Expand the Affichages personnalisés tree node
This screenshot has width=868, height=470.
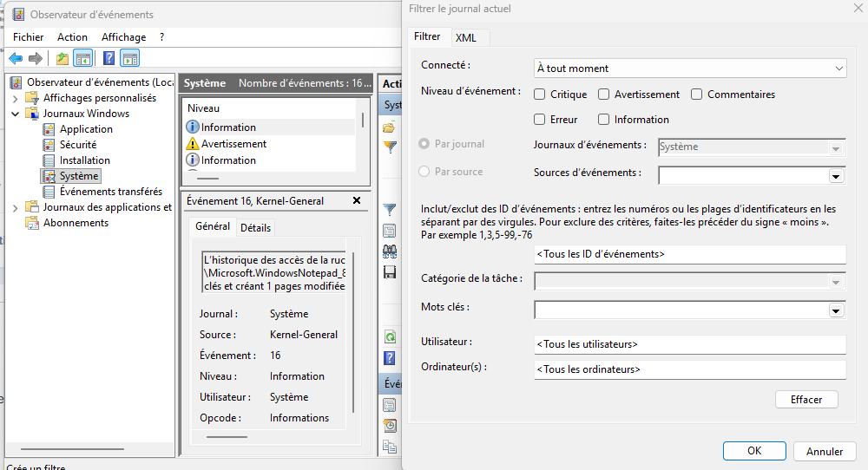[16, 98]
